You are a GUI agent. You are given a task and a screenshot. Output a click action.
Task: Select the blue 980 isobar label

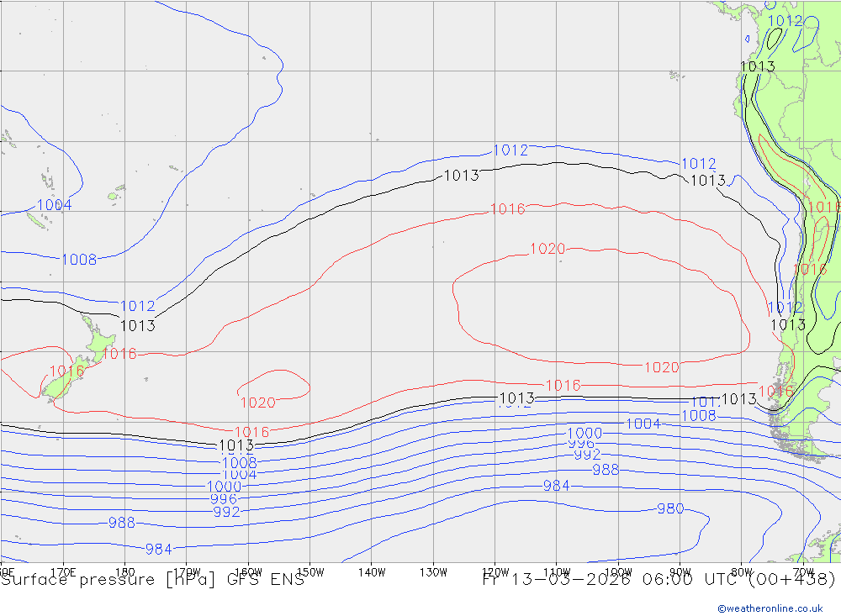tap(670, 508)
